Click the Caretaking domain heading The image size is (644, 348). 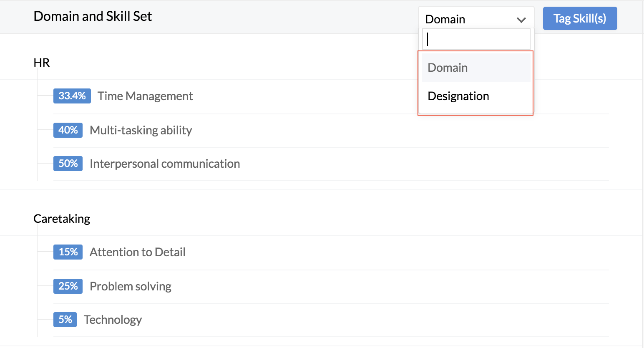click(x=62, y=219)
